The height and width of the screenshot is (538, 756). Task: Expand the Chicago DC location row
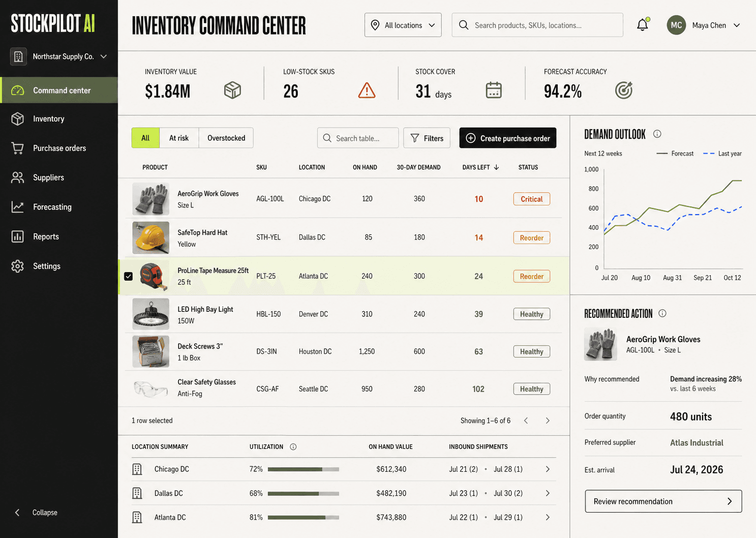click(548, 469)
